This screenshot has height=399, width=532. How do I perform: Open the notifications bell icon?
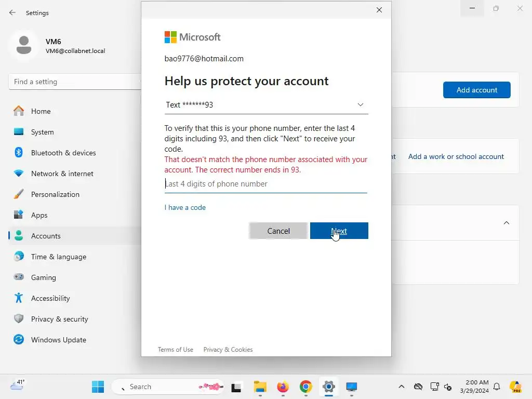click(497, 387)
